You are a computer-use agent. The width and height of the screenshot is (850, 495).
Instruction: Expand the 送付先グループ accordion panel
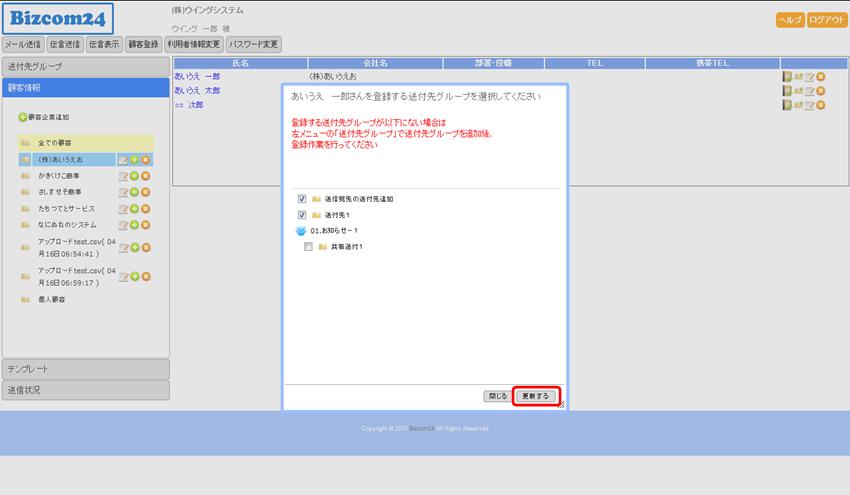85,66
